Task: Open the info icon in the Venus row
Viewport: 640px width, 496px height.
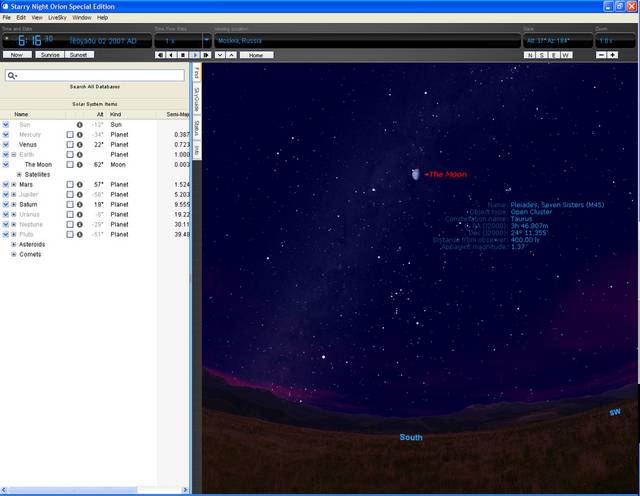Action: click(80, 145)
